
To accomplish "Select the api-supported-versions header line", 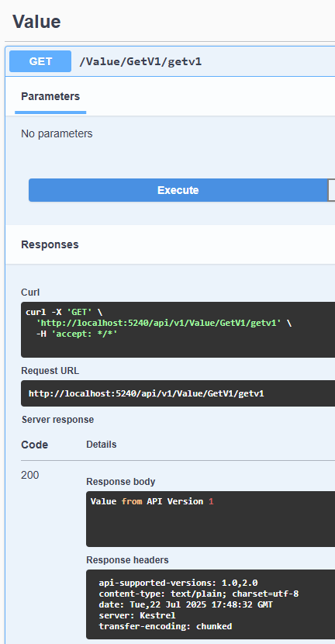I will click(x=178, y=583).
